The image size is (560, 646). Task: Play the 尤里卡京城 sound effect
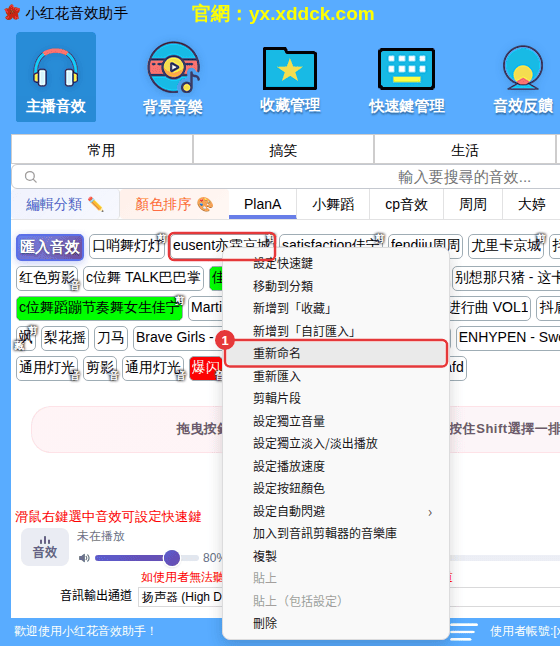506,246
